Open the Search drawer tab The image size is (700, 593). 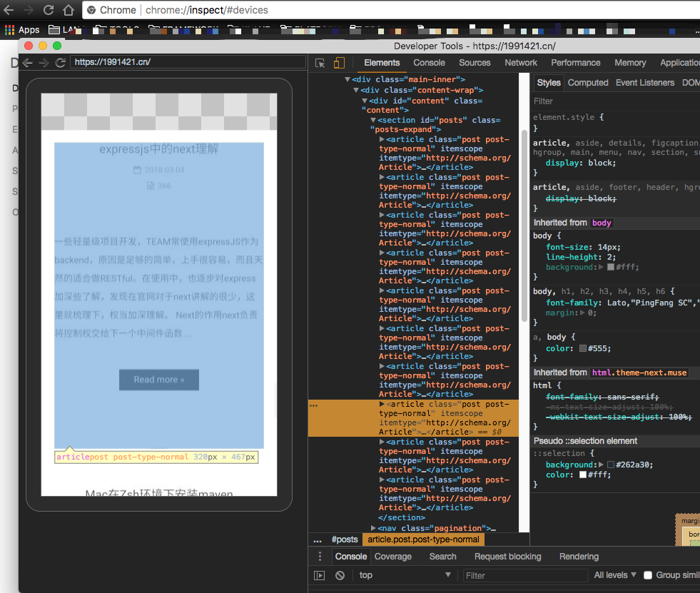[x=443, y=557]
